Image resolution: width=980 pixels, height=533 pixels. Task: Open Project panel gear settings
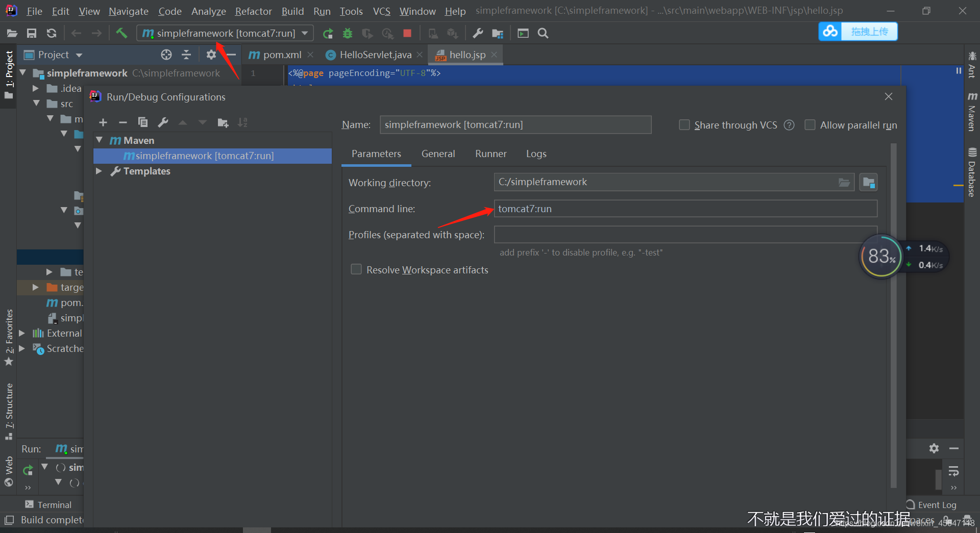pyautogui.click(x=211, y=55)
